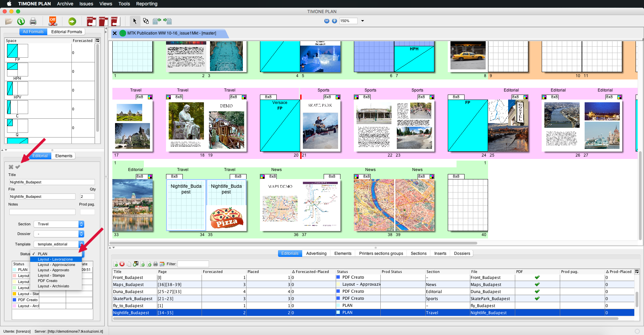Image resolution: width=644 pixels, height=335 pixels.
Task: Click the red delete icon in editorials toolbar
Action: pos(122,264)
